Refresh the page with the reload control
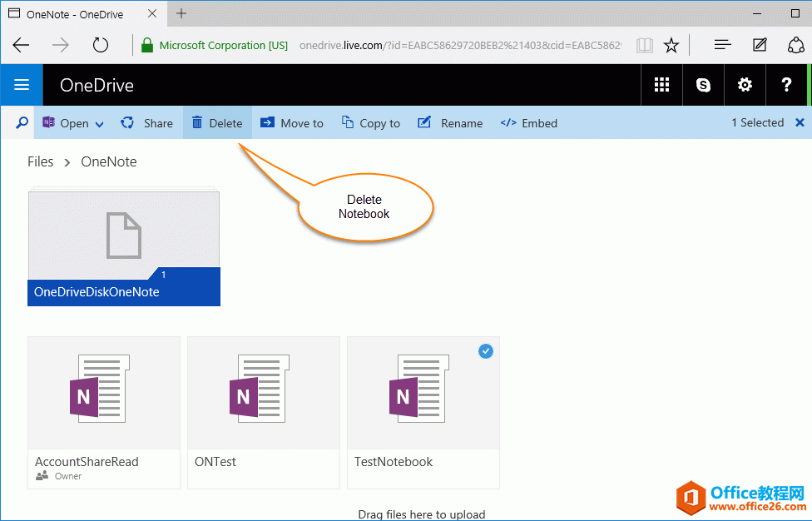The image size is (812, 521). pos(101,45)
